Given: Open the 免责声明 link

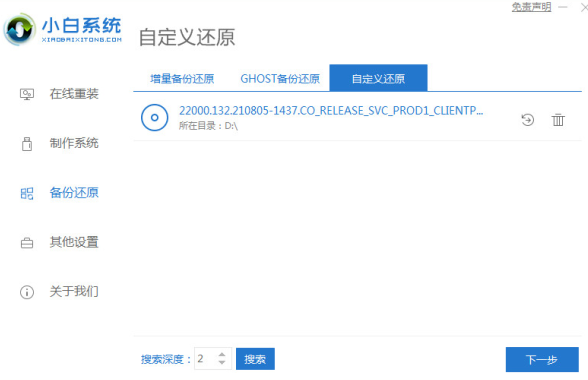Looking at the screenshot, I should pos(531,7).
